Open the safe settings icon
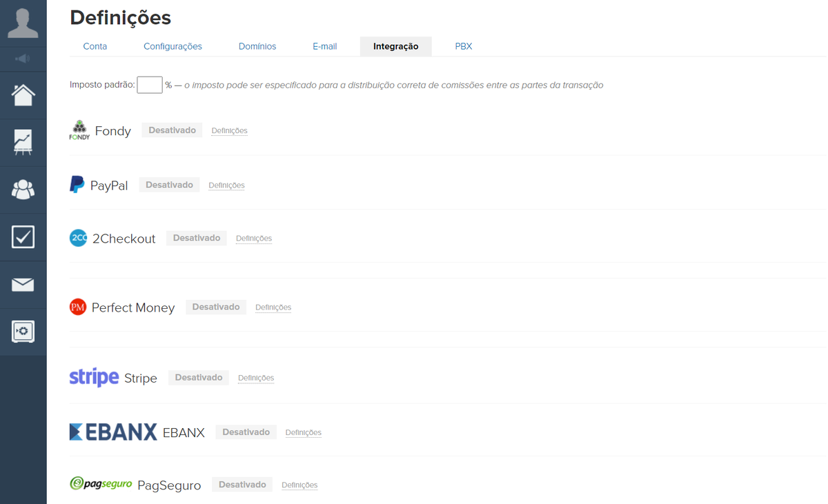Viewport: 828px width, 504px height. (x=23, y=332)
